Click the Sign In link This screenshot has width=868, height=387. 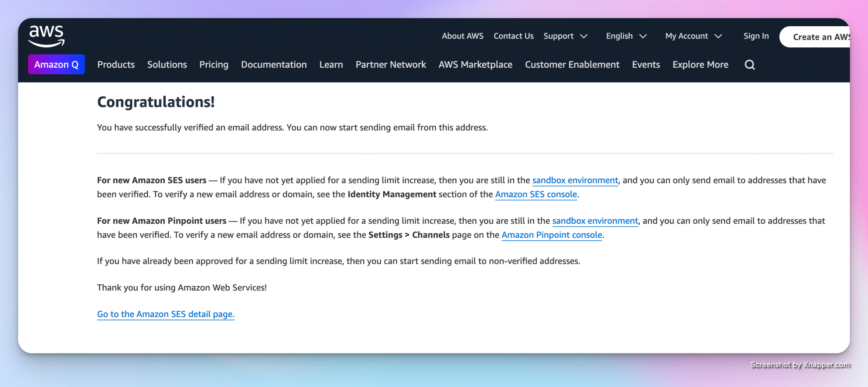click(756, 36)
